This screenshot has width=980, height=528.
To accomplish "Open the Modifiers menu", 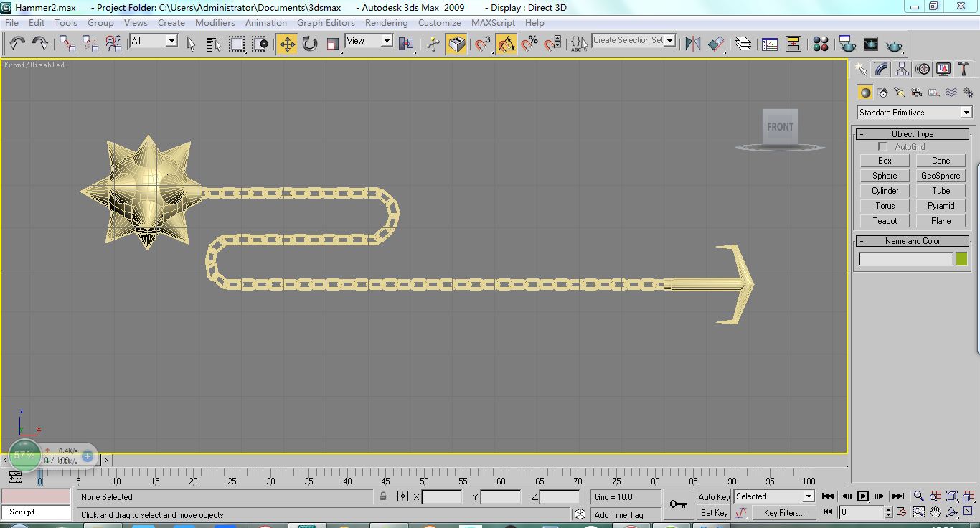I will click(215, 22).
